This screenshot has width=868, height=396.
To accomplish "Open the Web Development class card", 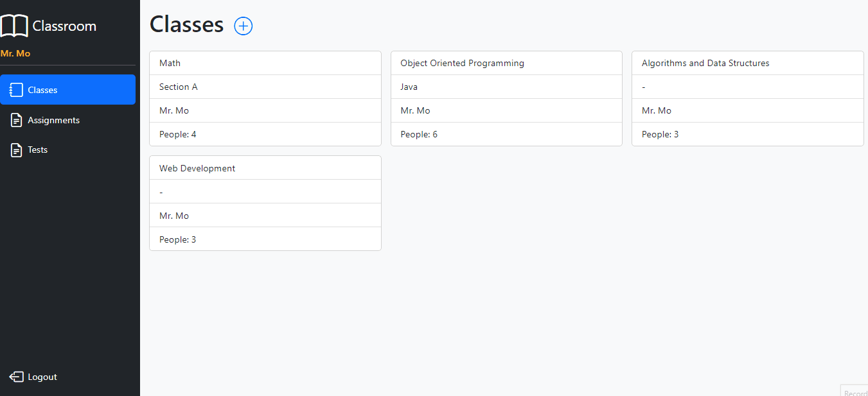I will coord(265,168).
